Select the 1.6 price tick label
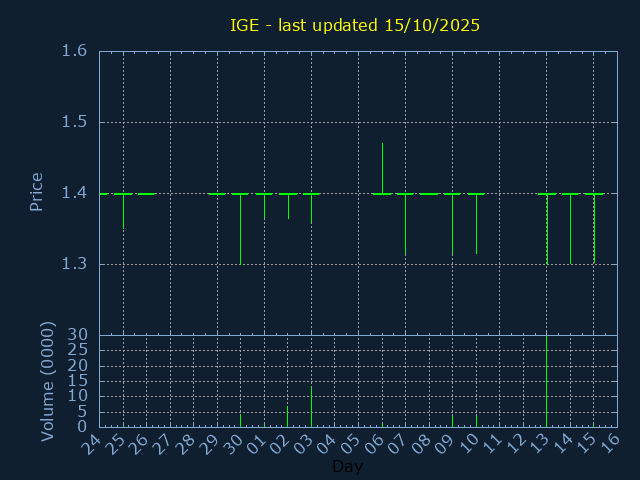The image size is (640, 480). pyautogui.click(x=73, y=51)
